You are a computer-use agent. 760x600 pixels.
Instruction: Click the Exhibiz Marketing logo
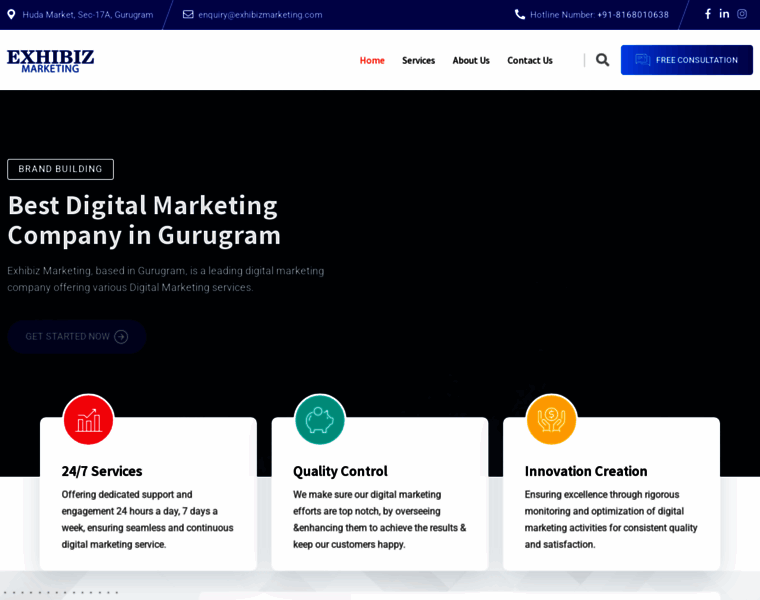[50, 61]
